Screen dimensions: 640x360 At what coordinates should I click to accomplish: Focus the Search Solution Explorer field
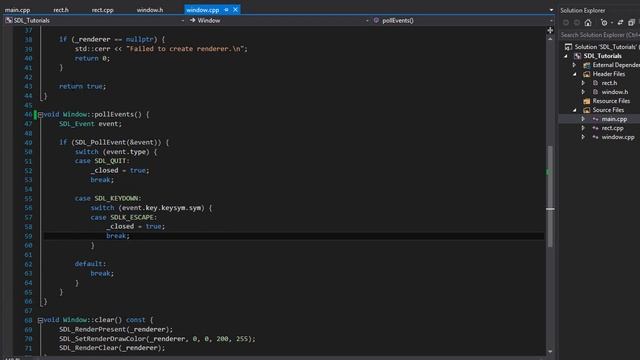599,35
